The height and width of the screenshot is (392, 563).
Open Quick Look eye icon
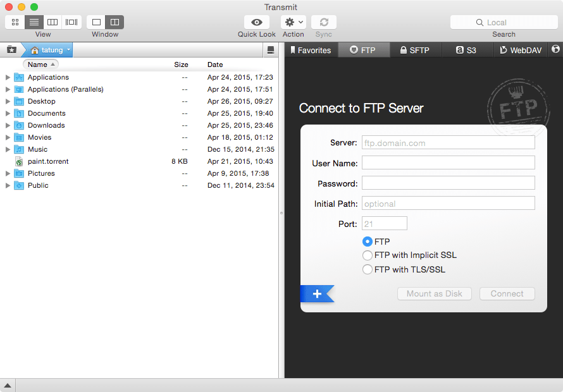click(256, 22)
